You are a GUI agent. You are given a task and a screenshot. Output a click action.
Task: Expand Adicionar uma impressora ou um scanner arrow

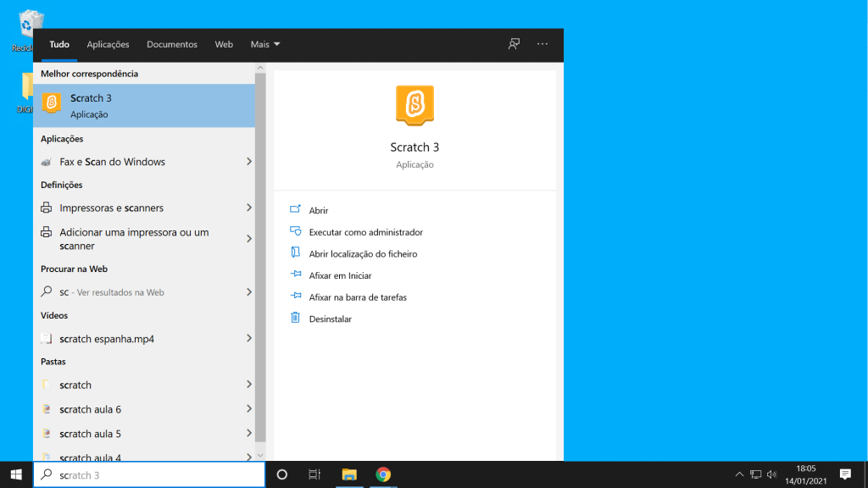pyautogui.click(x=249, y=238)
